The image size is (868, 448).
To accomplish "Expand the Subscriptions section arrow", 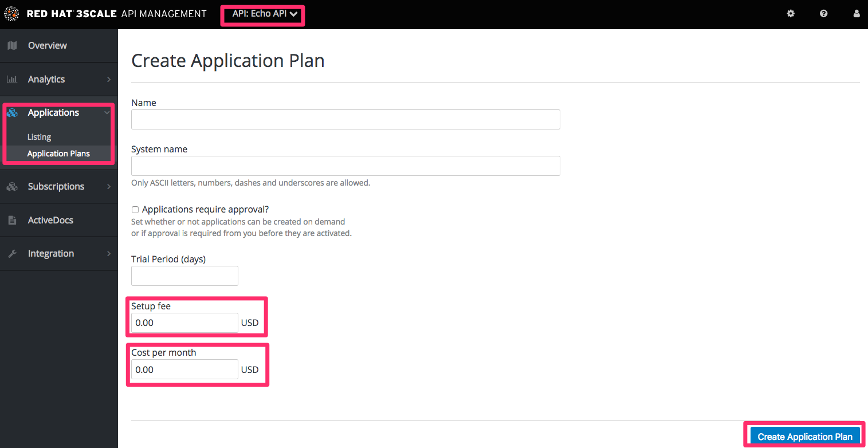I will coord(108,186).
